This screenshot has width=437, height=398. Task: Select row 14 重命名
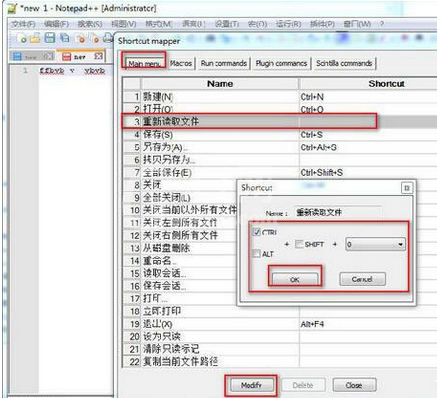179,261
